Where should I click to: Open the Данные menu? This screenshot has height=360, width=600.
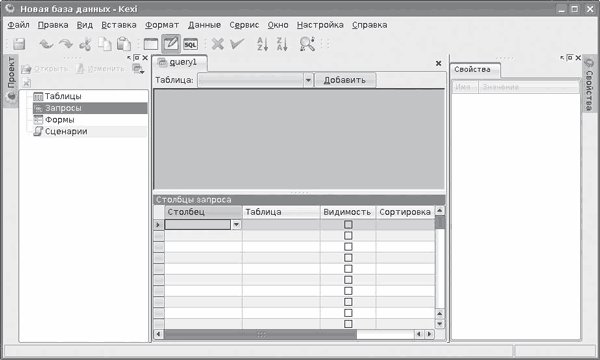coord(204,25)
